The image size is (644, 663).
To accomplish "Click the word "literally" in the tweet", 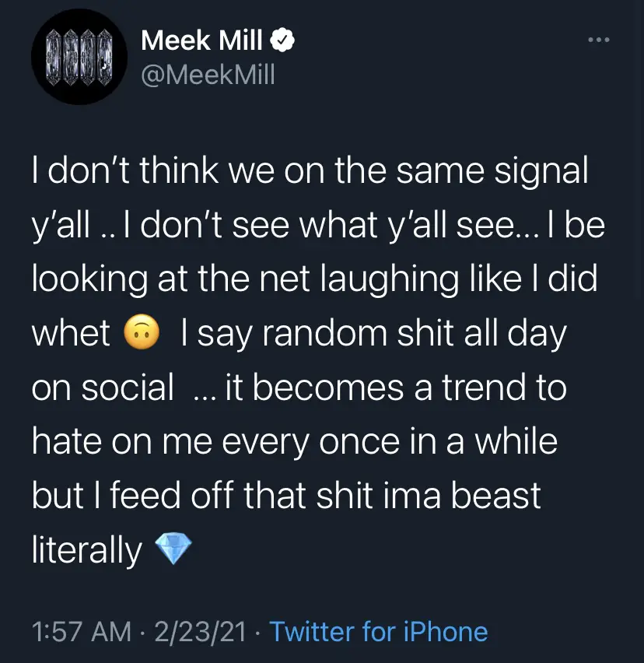I will coord(87,550).
